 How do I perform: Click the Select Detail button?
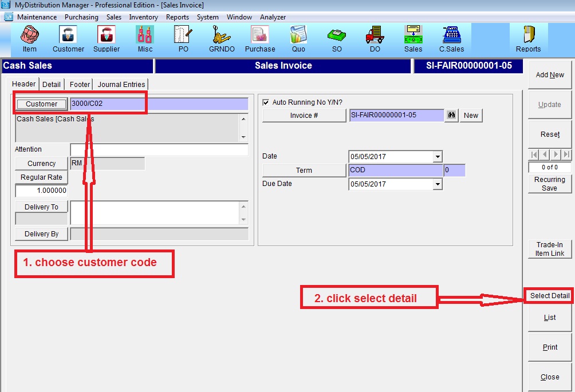[549, 296]
